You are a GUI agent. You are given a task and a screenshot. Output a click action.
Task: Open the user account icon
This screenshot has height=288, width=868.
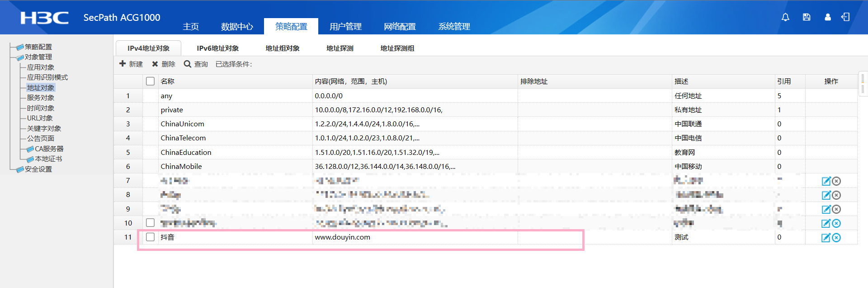pos(827,17)
